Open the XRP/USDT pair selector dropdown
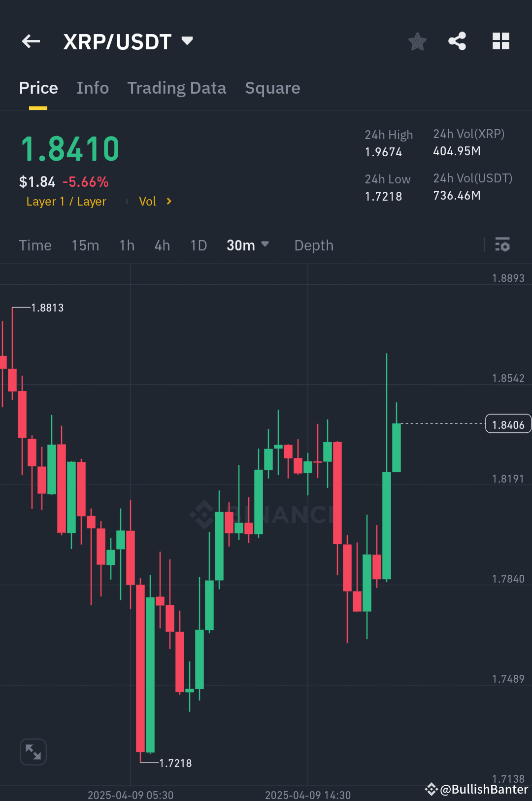Image resolution: width=532 pixels, height=801 pixels. (128, 41)
